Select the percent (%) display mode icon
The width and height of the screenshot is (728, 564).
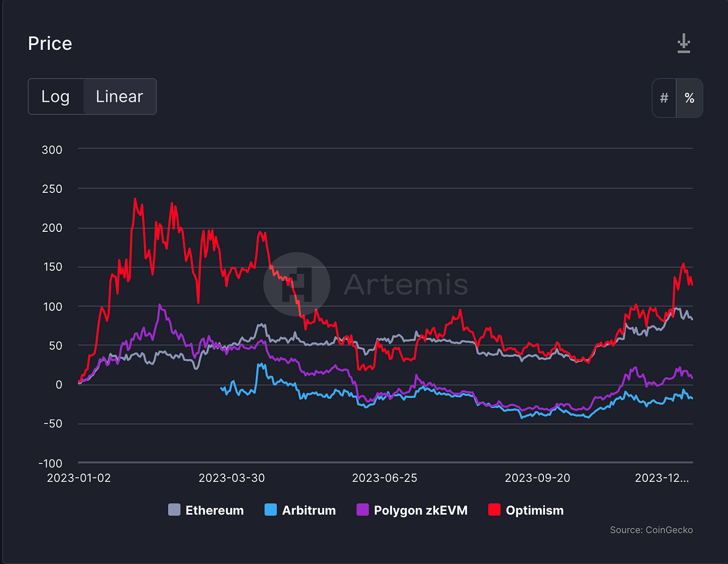coord(690,98)
